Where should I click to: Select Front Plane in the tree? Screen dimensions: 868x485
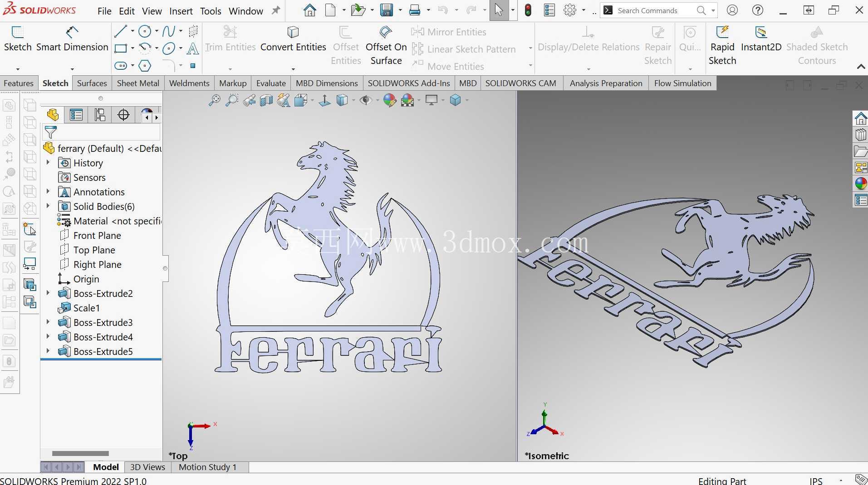coord(97,236)
